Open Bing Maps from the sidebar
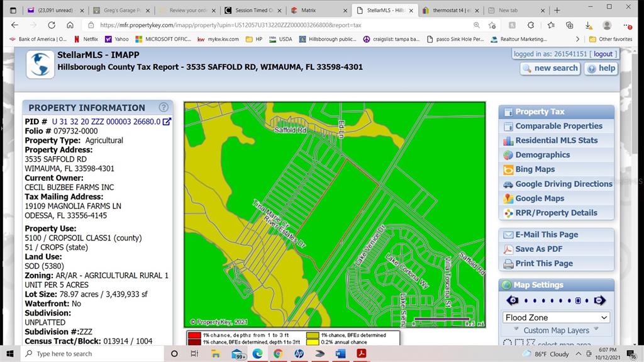 [x=535, y=169]
